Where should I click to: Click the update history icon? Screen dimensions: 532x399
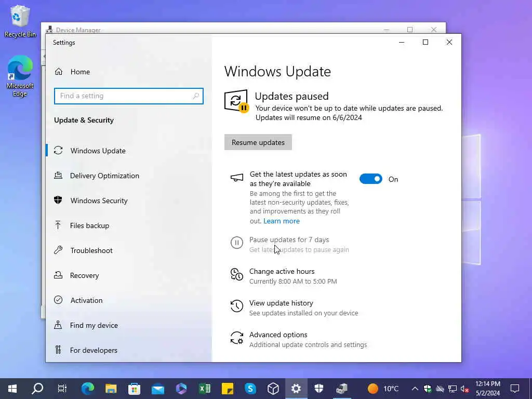coord(237,306)
